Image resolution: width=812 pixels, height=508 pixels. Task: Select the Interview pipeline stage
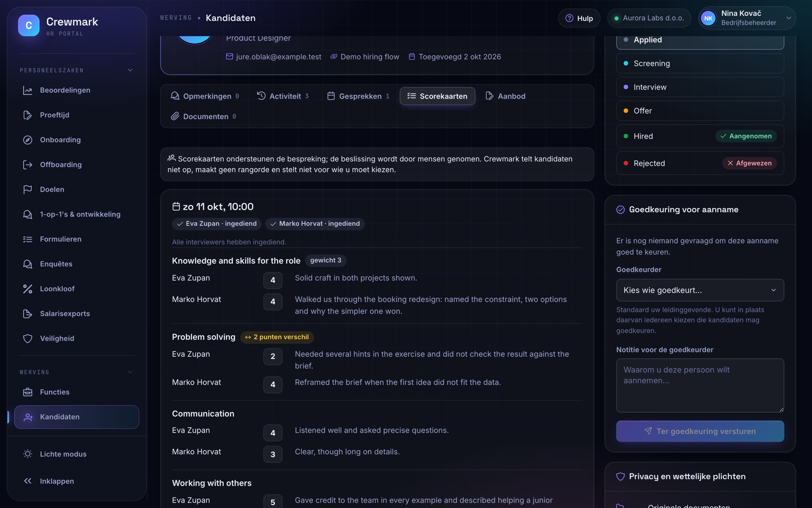tap(700, 87)
